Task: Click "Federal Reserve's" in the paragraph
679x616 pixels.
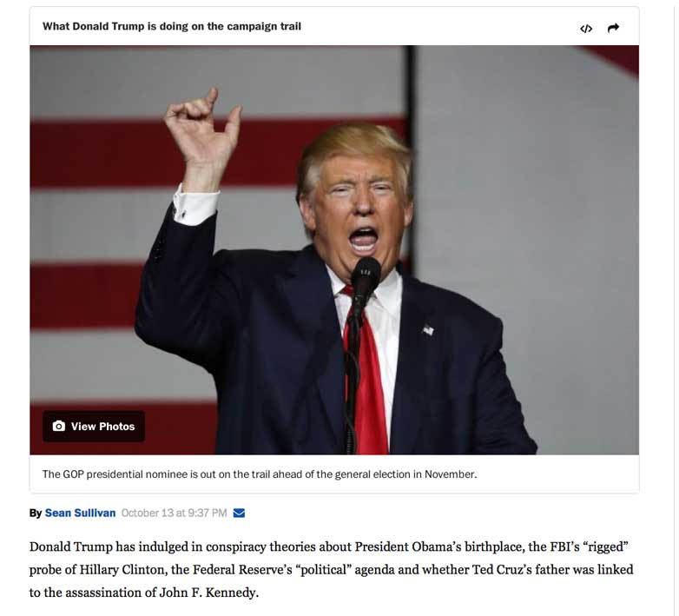Action: (242, 570)
